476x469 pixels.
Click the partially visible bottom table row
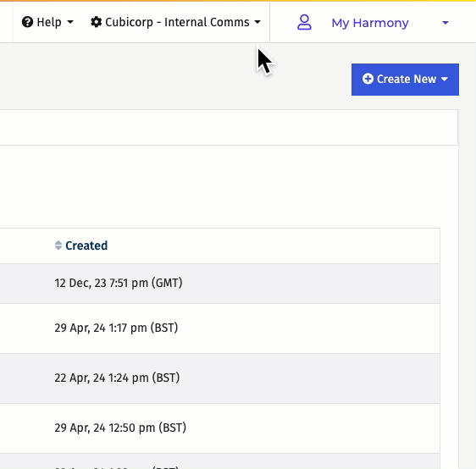[x=219, y=461]
